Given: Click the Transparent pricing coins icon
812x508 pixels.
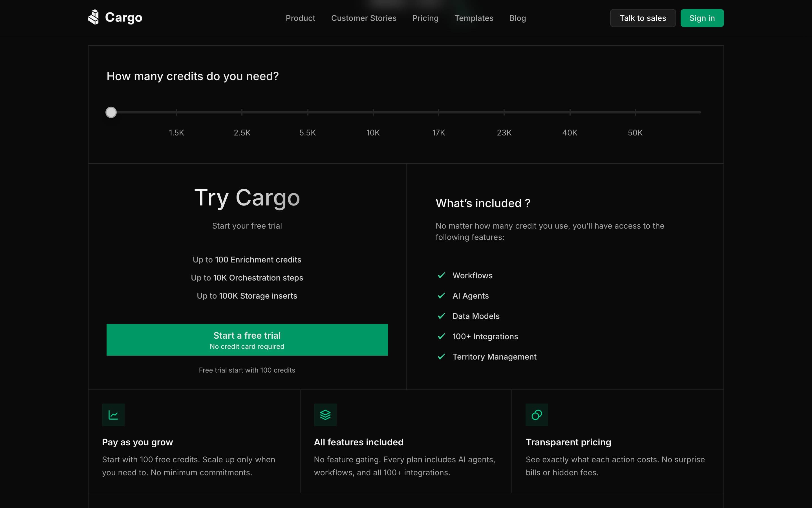Looking at the screenshot, I should [537, 415].
